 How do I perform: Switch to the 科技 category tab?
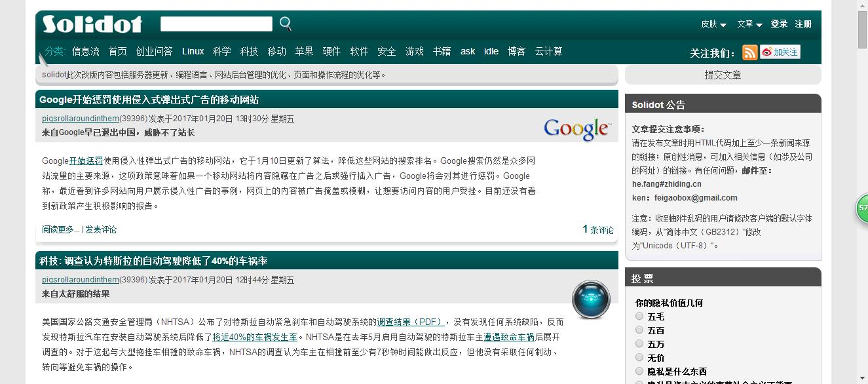click(x=249, y=51)
